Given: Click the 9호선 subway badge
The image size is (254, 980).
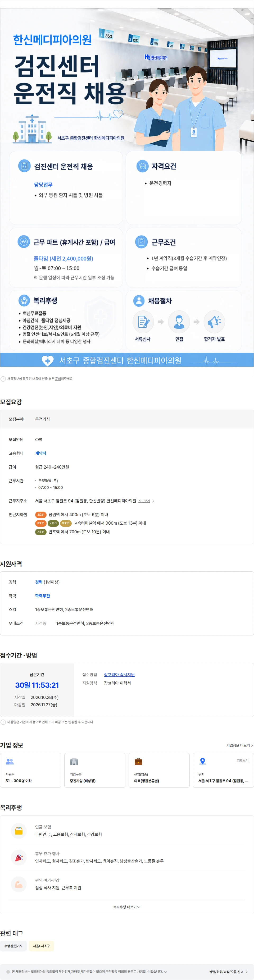Looking at the screenshot, I should [66, 523].
